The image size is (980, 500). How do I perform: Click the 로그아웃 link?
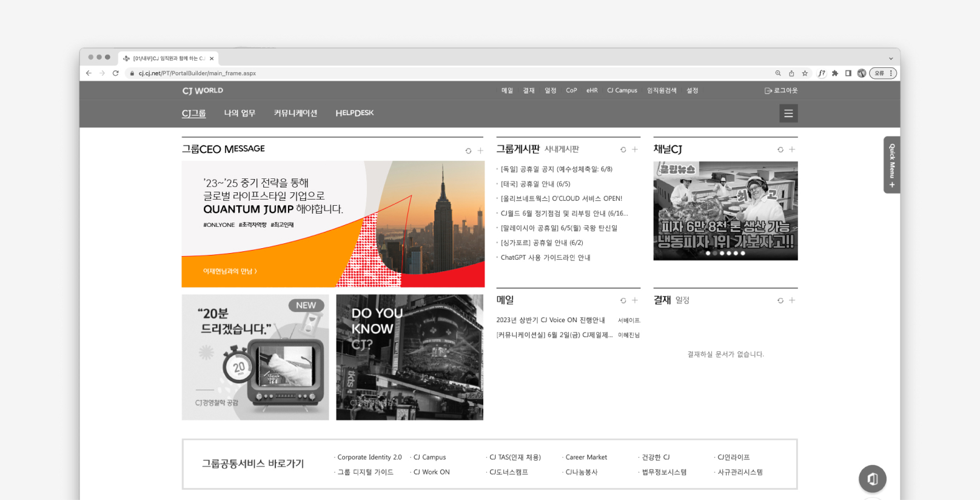click(781, 90)
